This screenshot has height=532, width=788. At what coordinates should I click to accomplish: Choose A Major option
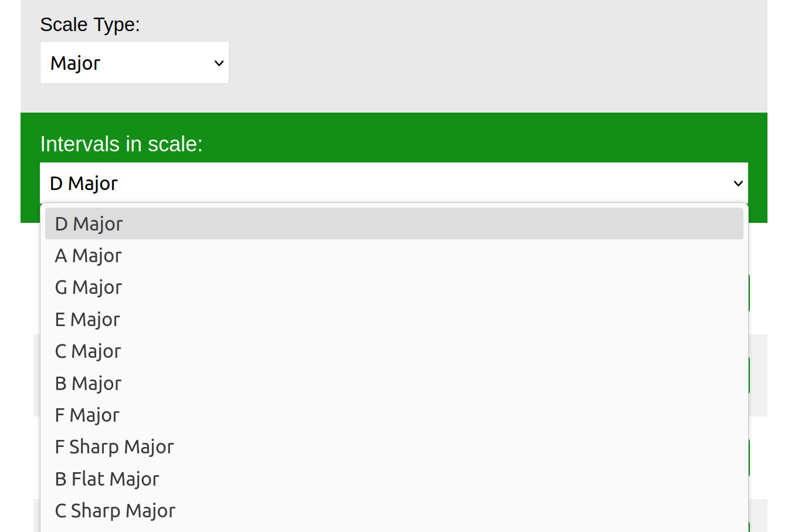pyautogui.click(x=89, y=256)
